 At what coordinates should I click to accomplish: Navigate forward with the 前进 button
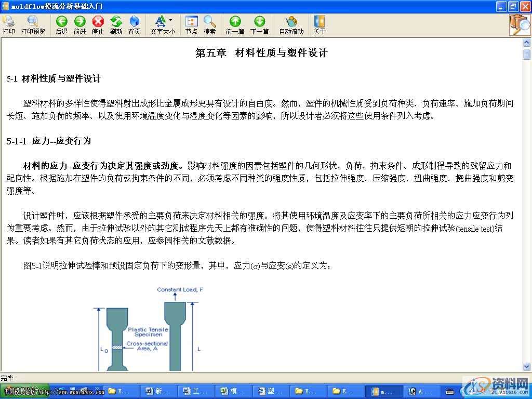[x=79, y=24]
